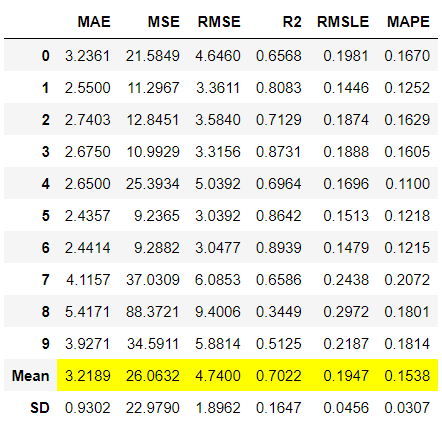Viewport: 442px width, 423px height.
Task: Select MAPE value 0.2072 in fold 7
Action: [407, 280]
